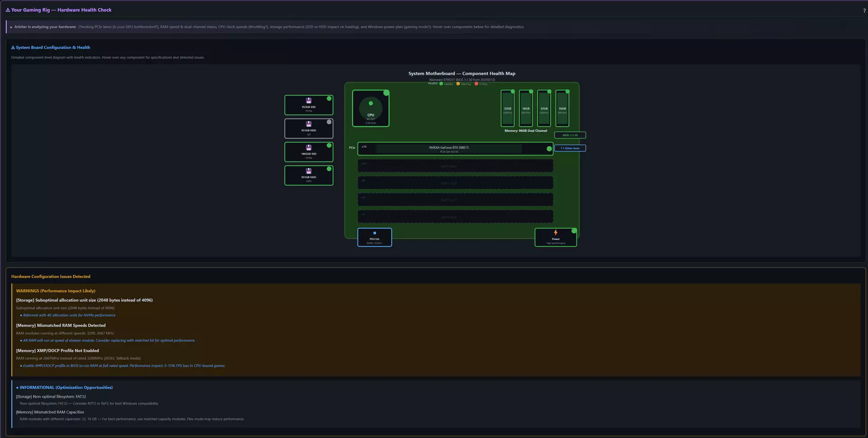Select the Power High performance box
The width and height of the screenshot is (868, 438).
556,237
